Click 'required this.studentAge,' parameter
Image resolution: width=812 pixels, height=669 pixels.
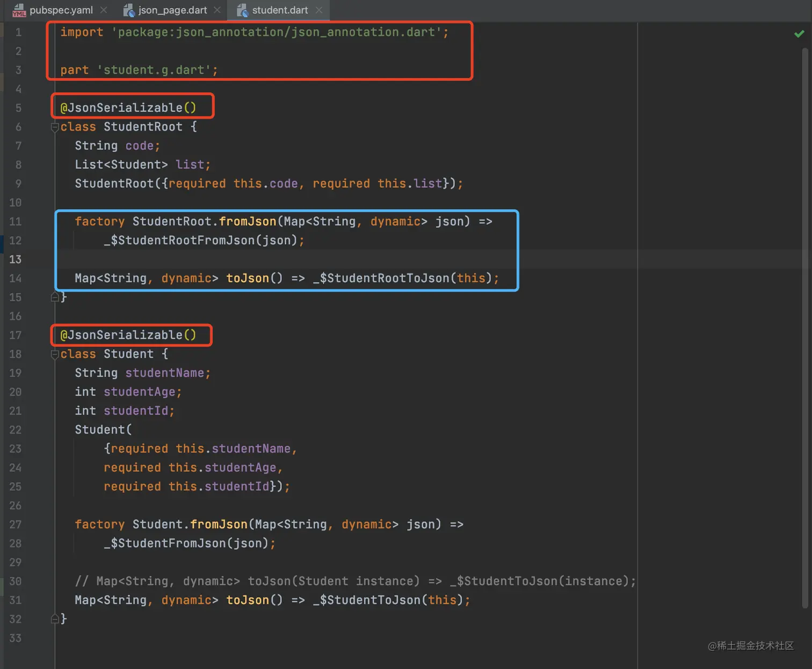193,467
